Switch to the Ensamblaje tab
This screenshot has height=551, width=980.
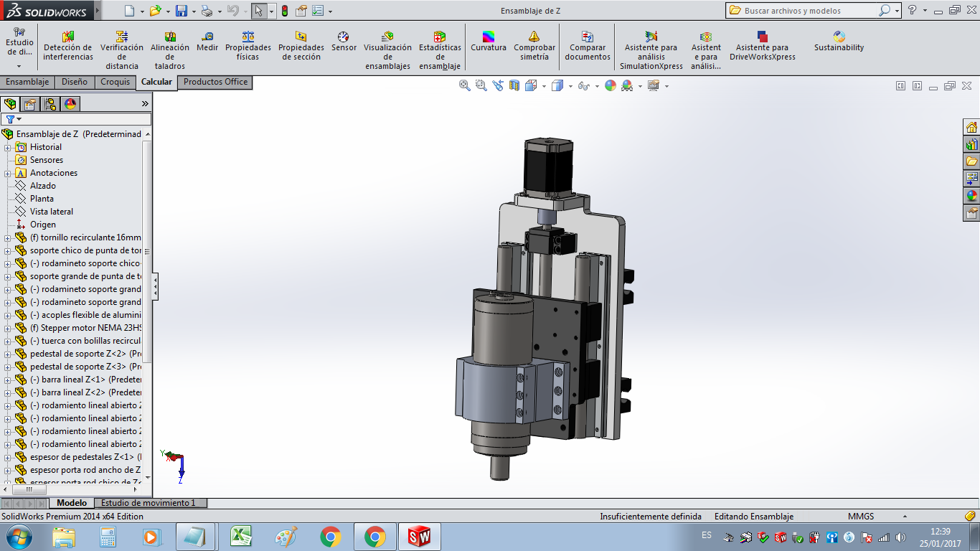tap(27, 82)
